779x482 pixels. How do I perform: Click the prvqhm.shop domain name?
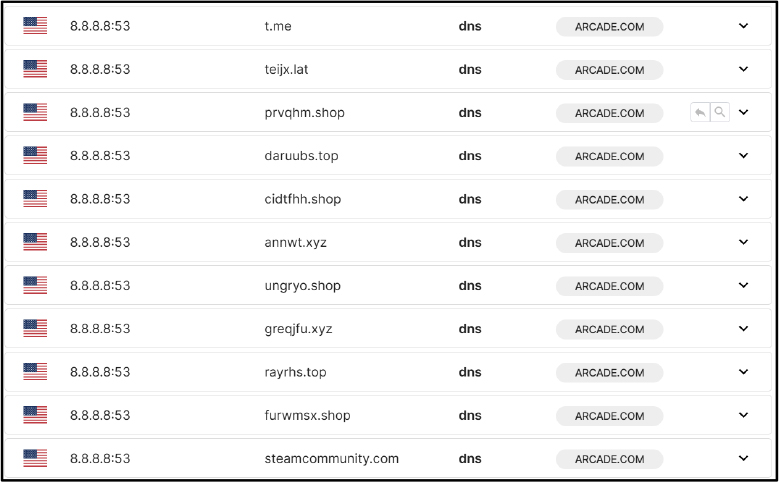pyautogui.click(x=305, y=113)
